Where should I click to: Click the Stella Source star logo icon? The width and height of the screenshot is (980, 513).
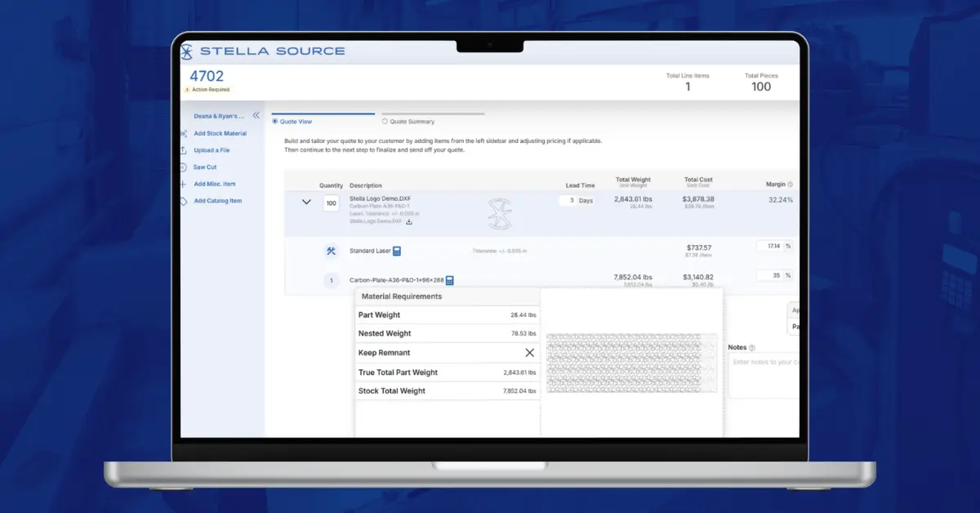pos(187,51)
